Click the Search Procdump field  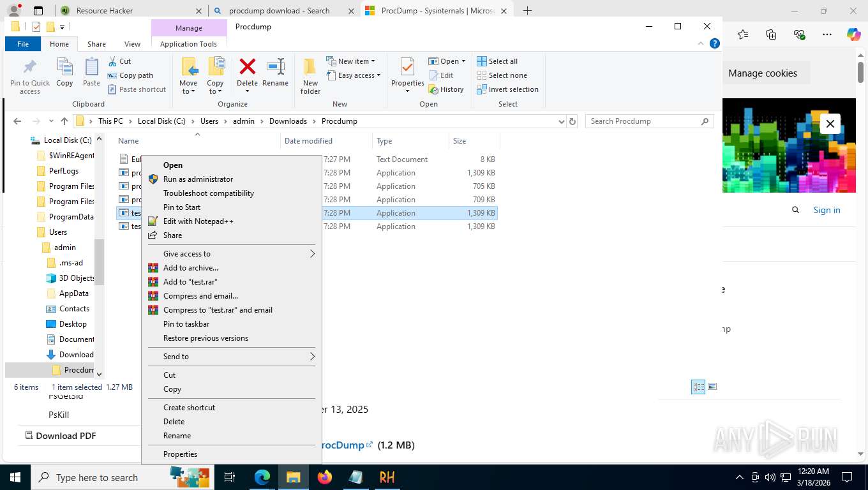(650, 121)
